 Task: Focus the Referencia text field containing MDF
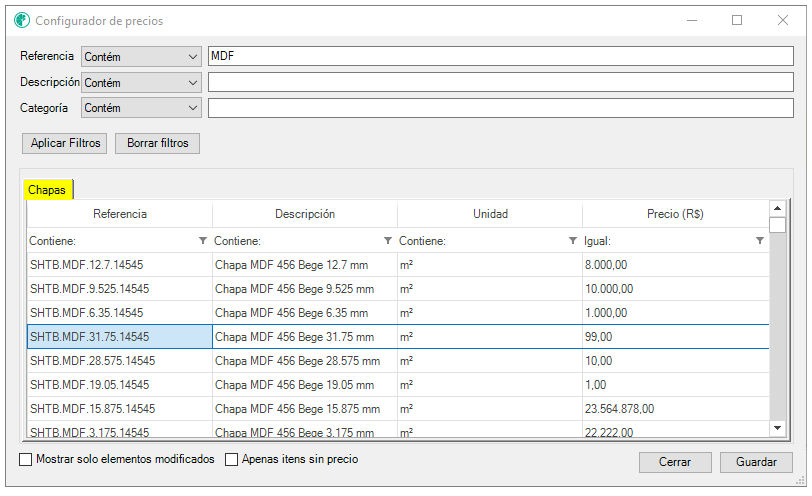500,57
